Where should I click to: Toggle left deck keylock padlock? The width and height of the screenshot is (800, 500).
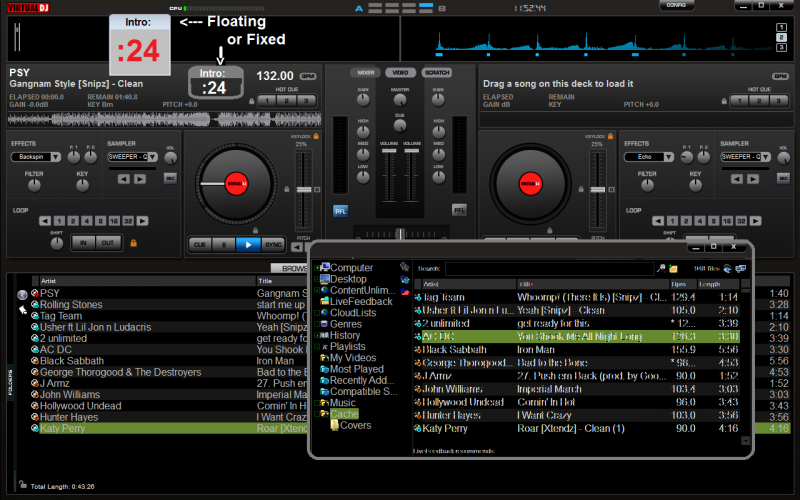[x=316, y=136]
